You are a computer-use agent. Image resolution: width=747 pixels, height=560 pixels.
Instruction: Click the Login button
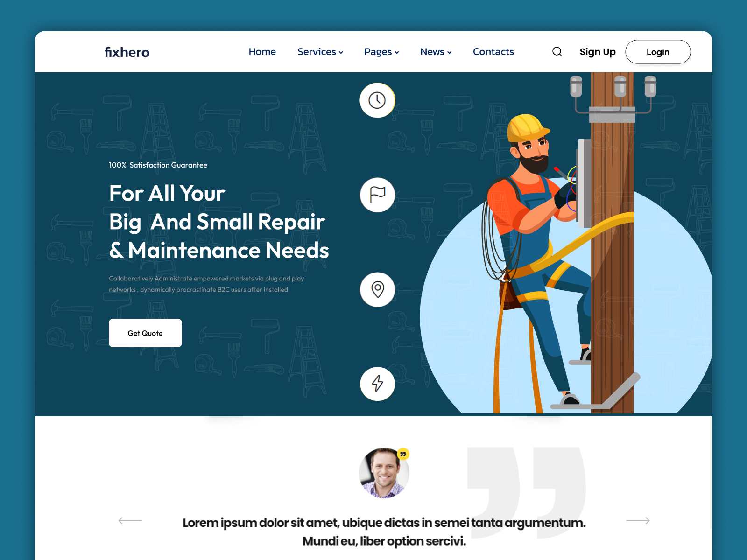point(658,52)
